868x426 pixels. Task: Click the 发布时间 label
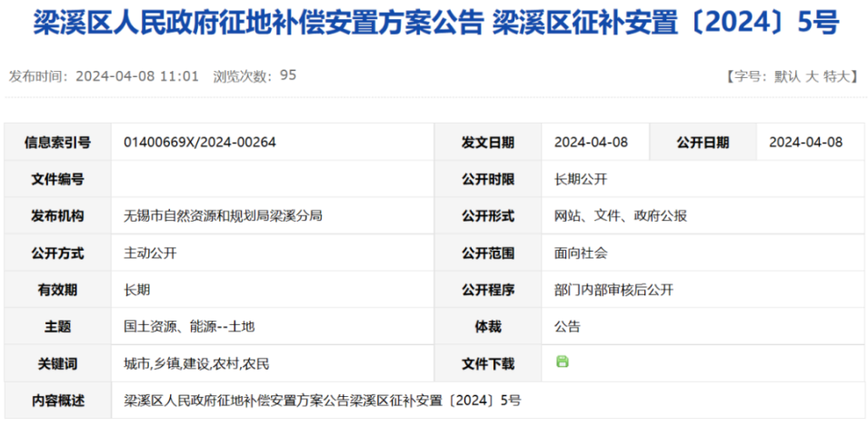(x=37, y=76)
